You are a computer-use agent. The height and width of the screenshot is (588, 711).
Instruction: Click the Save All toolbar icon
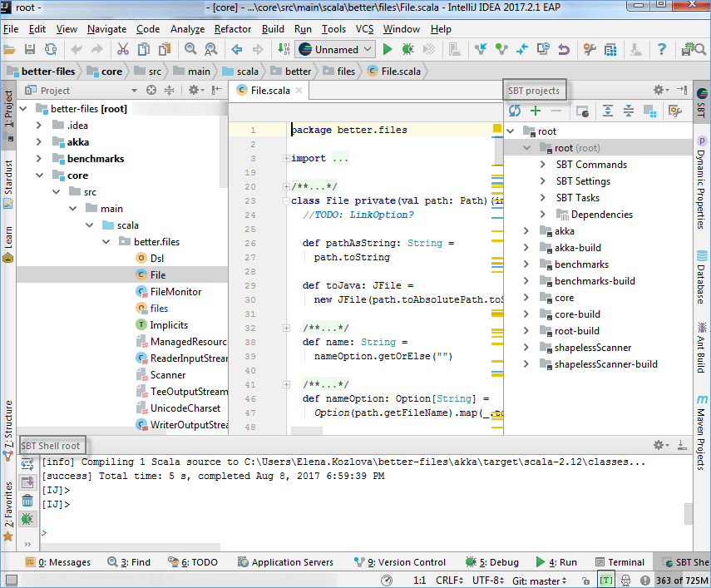30,49
